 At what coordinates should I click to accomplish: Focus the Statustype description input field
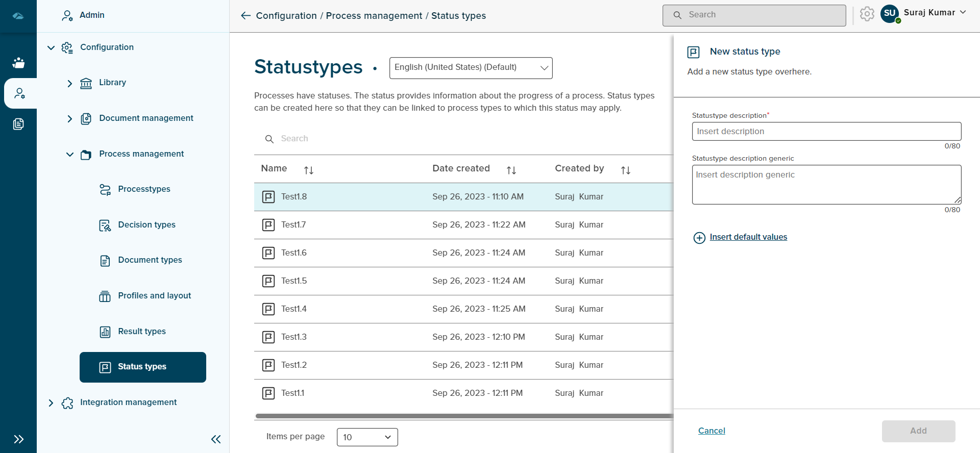click(x=826, y=132)
